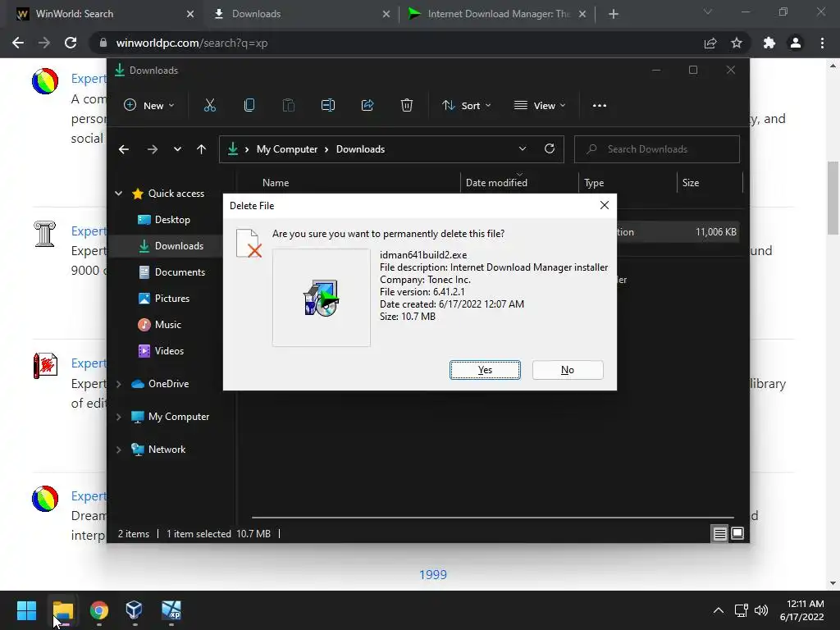
Task: Open the New dropdown in Explorer
Action: click(149, 106)
